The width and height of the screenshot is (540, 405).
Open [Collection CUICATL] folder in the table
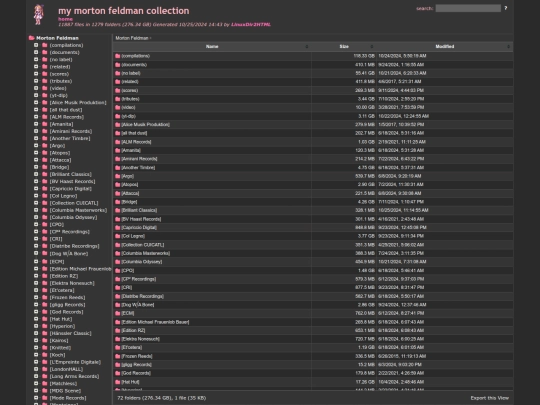(x=143, y=245)
